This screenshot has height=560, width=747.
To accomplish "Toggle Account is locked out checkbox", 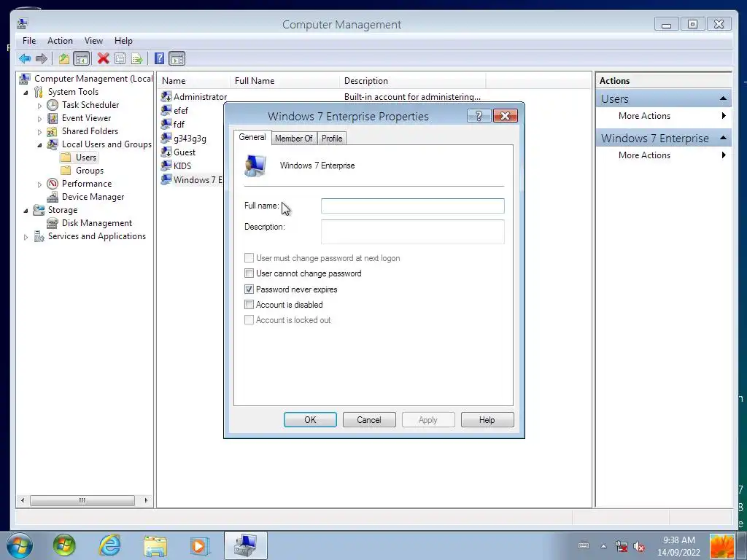I will [249, 319].
